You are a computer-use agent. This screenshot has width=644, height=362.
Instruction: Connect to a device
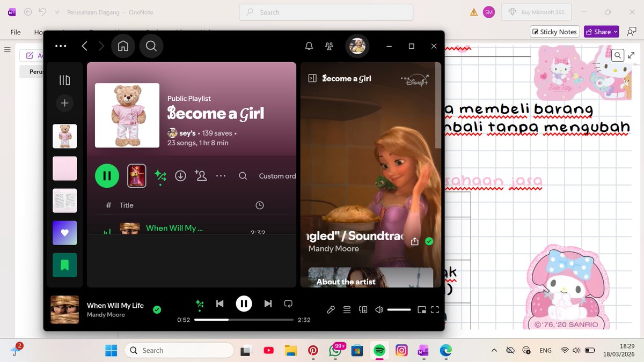[363, 309]
